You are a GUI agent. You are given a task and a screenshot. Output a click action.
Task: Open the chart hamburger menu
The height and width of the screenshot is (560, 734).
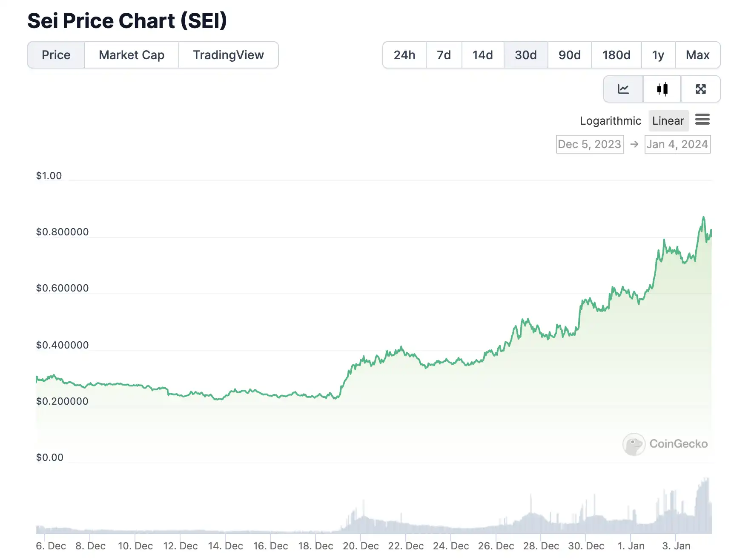click(x=702, y=120)
